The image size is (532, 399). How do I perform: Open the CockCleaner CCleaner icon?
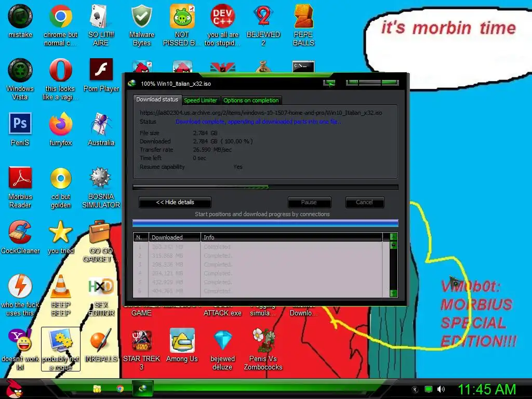click(x=20, y=237)
